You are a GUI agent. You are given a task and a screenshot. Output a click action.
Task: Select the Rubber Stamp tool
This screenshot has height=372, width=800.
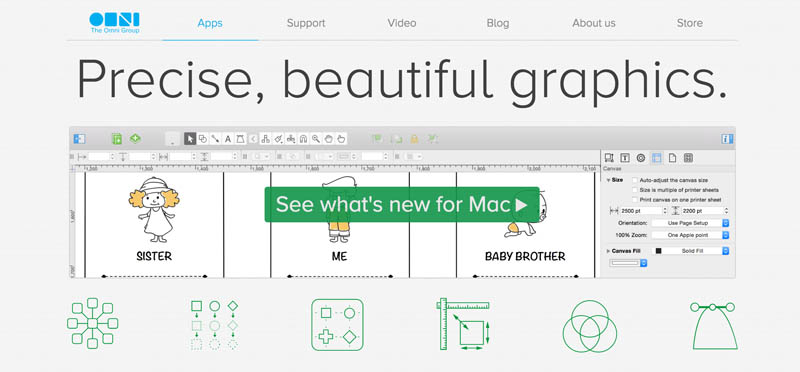click(x=291, y=138)
